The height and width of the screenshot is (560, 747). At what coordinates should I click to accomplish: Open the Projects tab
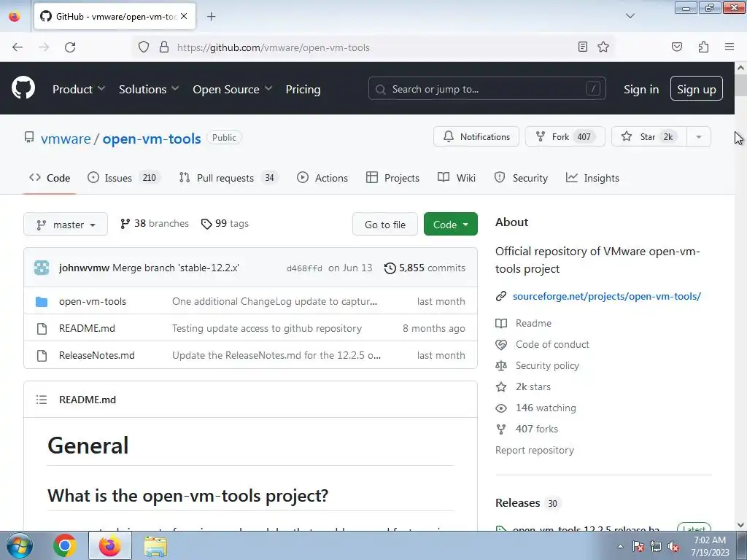393,178
